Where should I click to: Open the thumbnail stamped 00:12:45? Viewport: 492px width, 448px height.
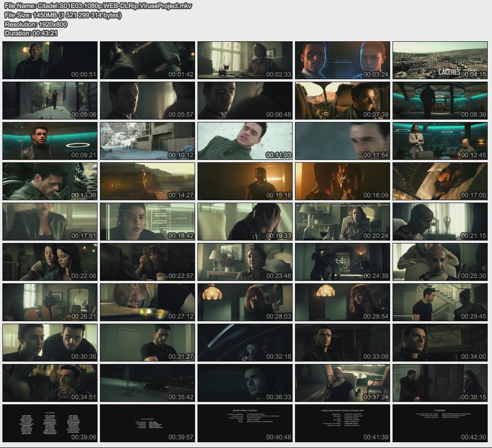(440, 141)
